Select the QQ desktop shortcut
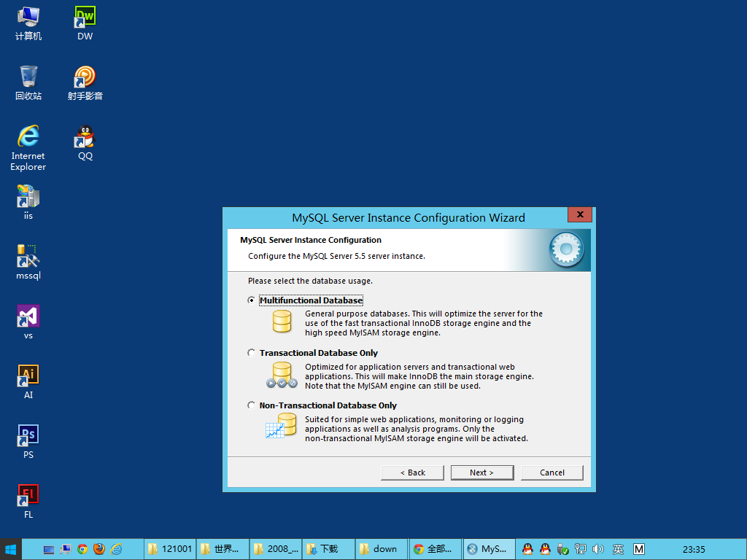This screenshot has height=560, width=747. 85,143
